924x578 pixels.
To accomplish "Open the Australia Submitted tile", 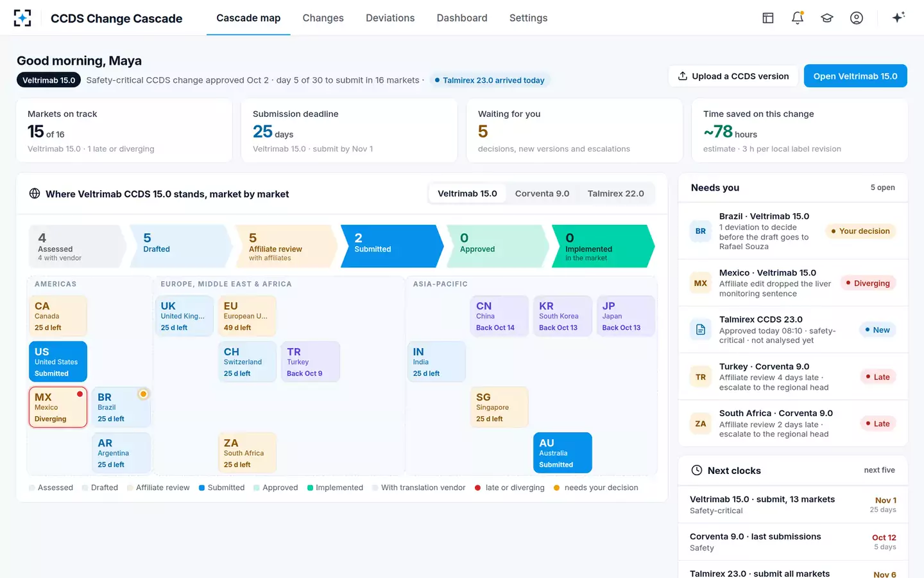I will (x=563, y=453).
